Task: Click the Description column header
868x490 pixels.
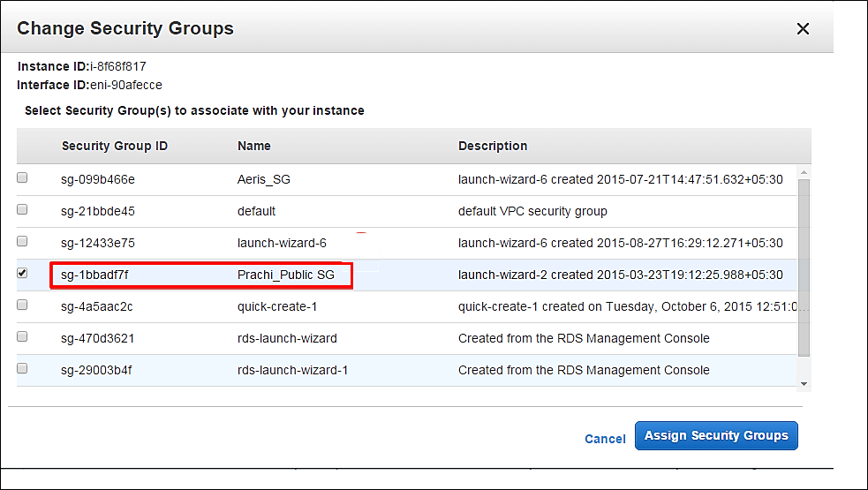Action: click(493, 146)
